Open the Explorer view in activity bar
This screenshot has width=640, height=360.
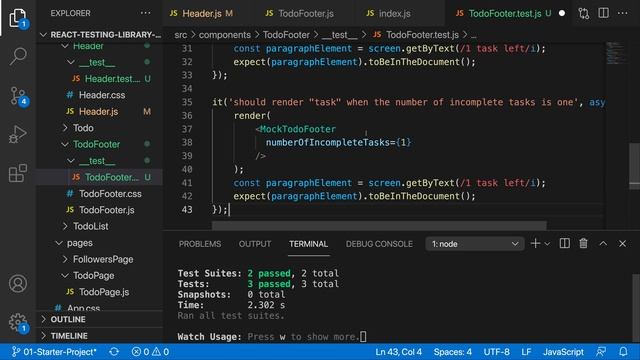(18, 18)
